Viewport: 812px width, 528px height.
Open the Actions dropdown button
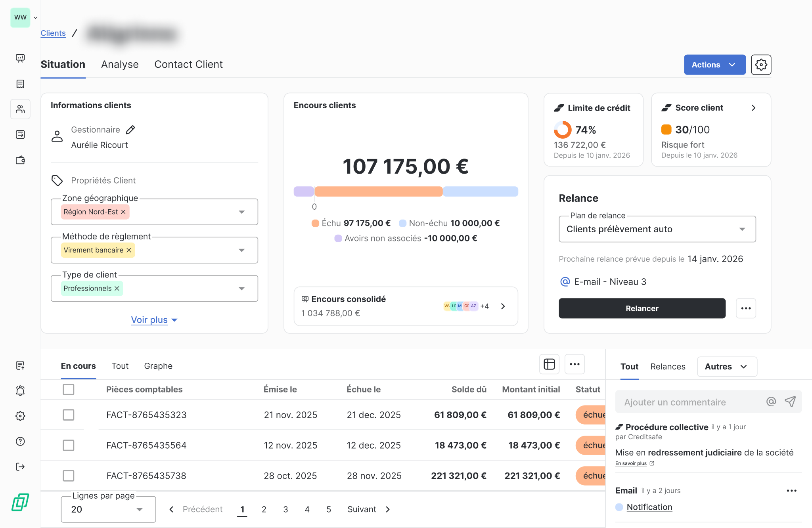point(714,65)
